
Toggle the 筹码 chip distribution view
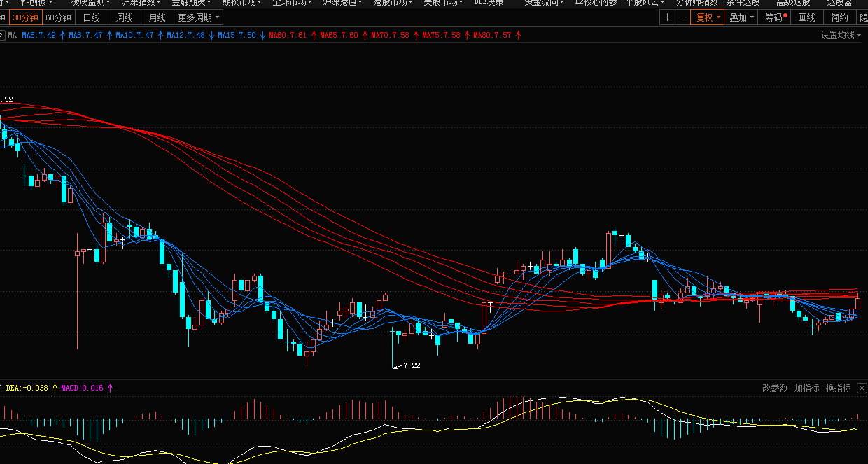[x=776, y=17]
